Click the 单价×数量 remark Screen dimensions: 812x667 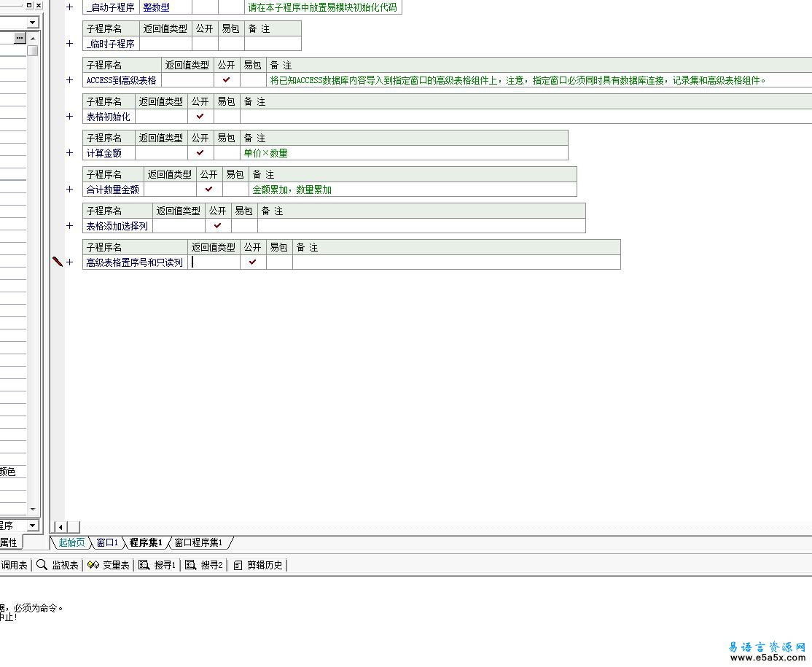point(265,153)
